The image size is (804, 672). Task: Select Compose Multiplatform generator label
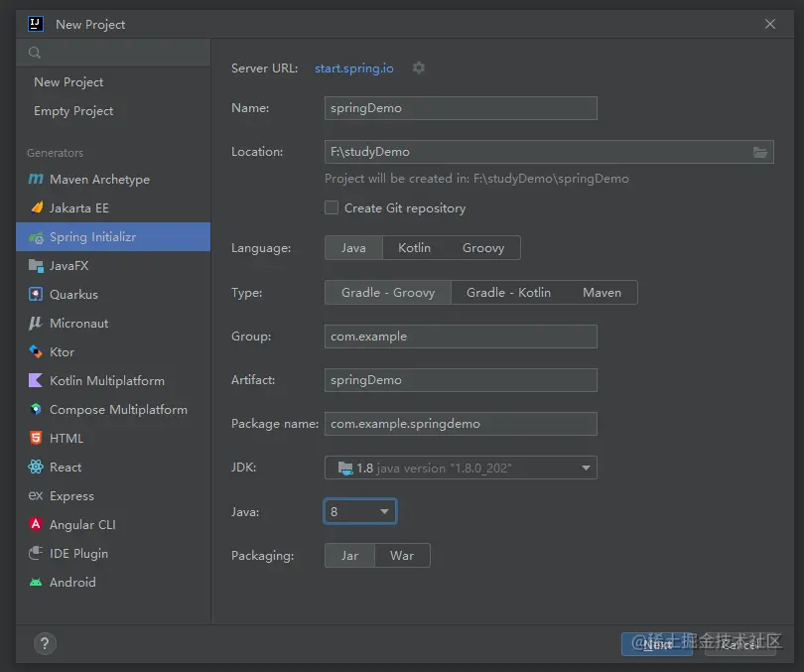tap(118, 410)
